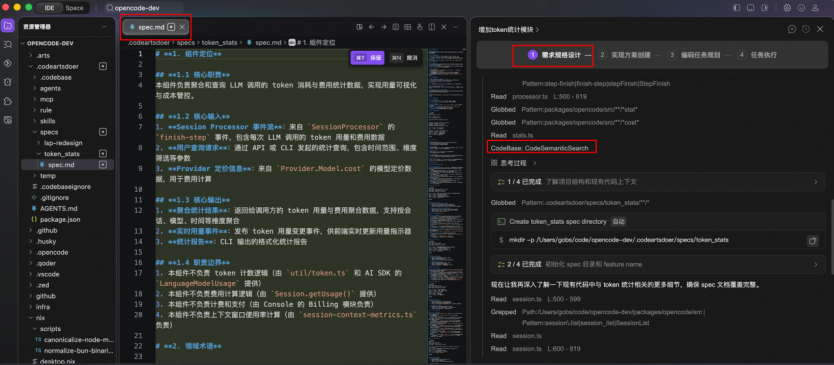This screenshot has width=834, height=365.
Task: Click the grid layout icon in editor toolbar
Action: coord(407,27)
